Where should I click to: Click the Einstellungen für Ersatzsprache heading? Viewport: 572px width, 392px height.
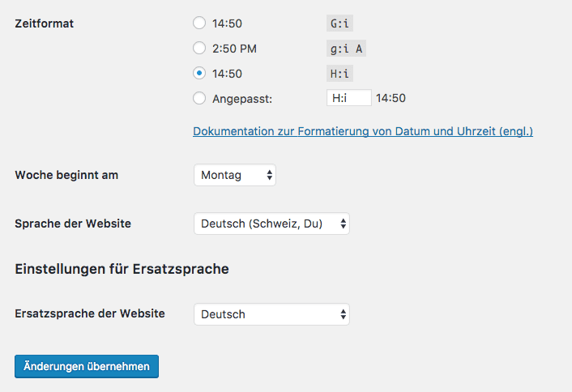point(122,269)
